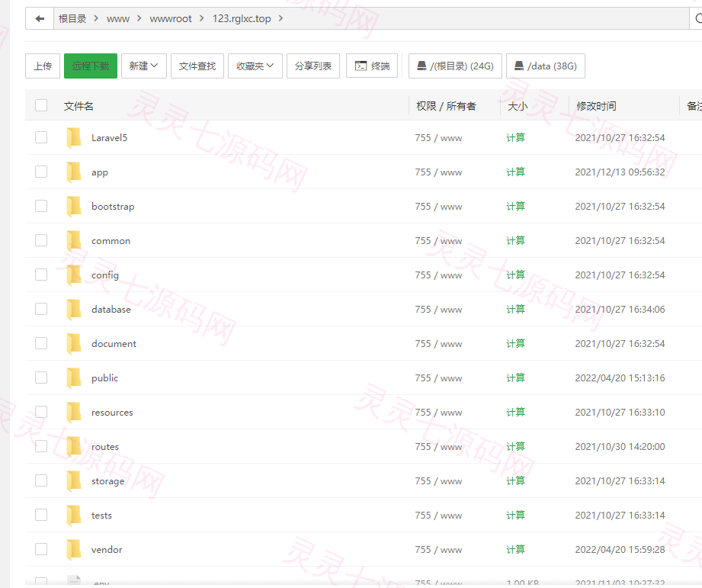The image size is (702, 588).
Task: Check the box for Laravel5 row
Action: pos(41,137)
